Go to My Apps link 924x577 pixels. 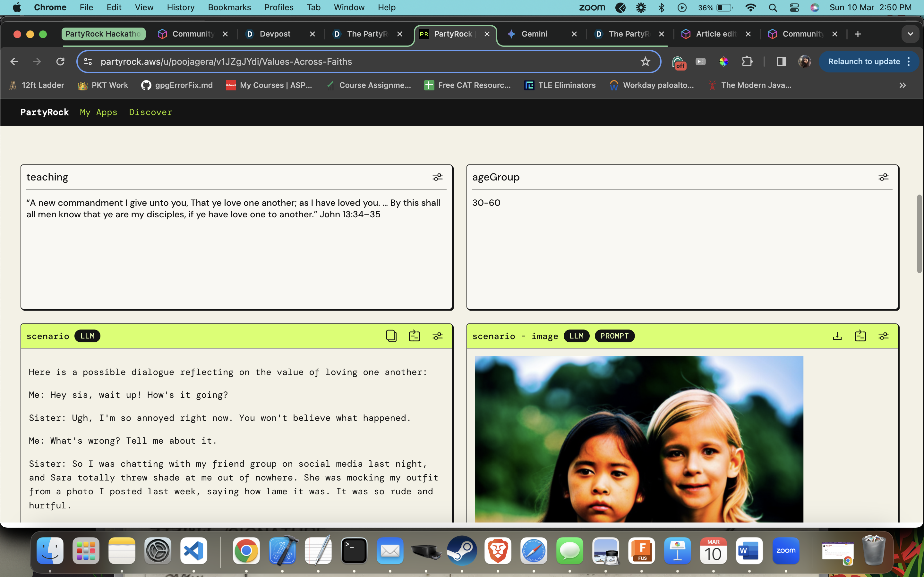98,112
